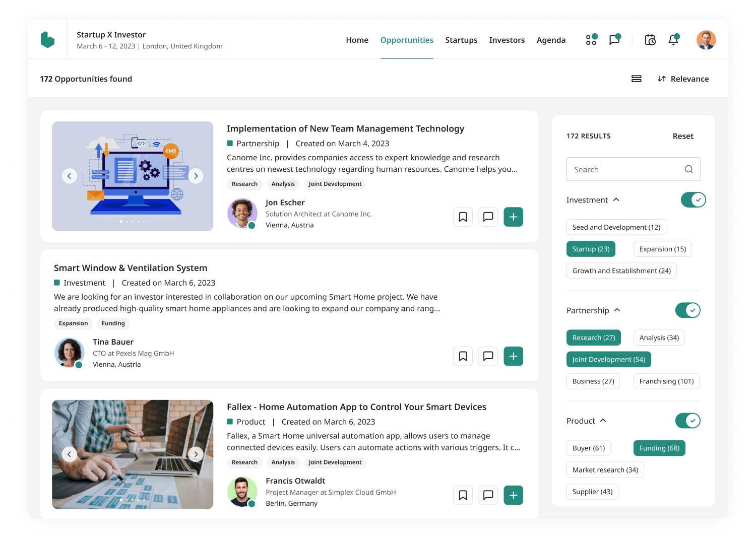Open the matchmaking dots icon
Screen dimensions: 756x539
[x=592, y=40]
